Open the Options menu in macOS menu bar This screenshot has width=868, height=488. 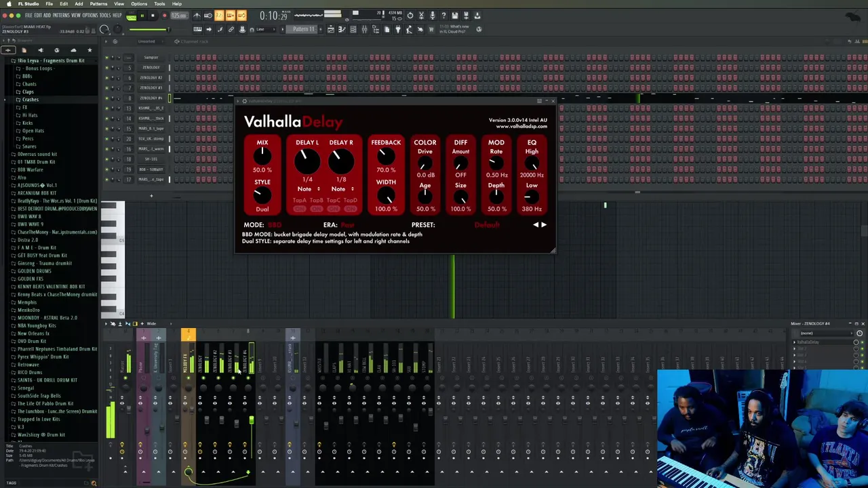click(139, 3)
